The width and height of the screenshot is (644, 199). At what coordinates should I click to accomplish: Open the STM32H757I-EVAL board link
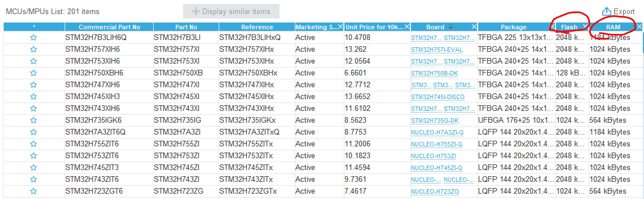click(x=437, y=50)
